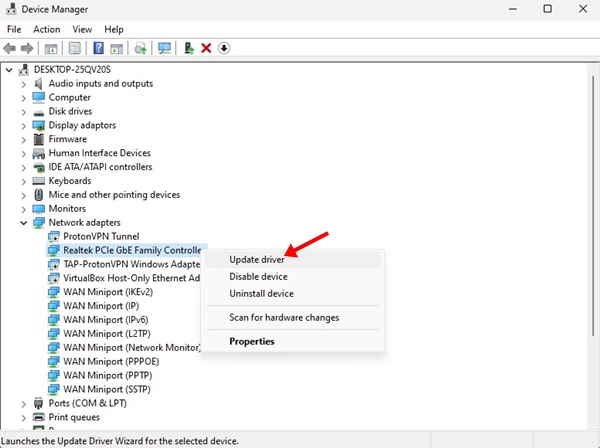Click the Enable device toolbar icon with green arrow
The image size is (600, 448).
[x=189, y=48]
